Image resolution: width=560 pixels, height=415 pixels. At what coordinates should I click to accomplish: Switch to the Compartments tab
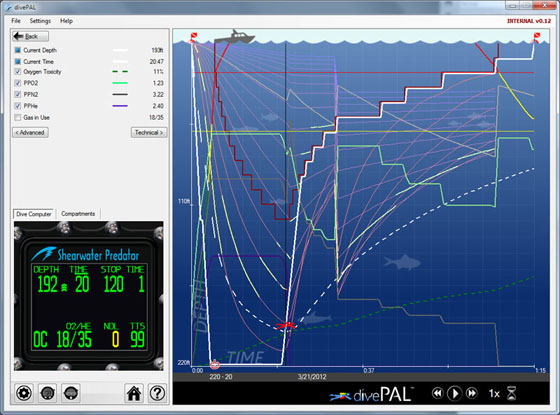78,214
